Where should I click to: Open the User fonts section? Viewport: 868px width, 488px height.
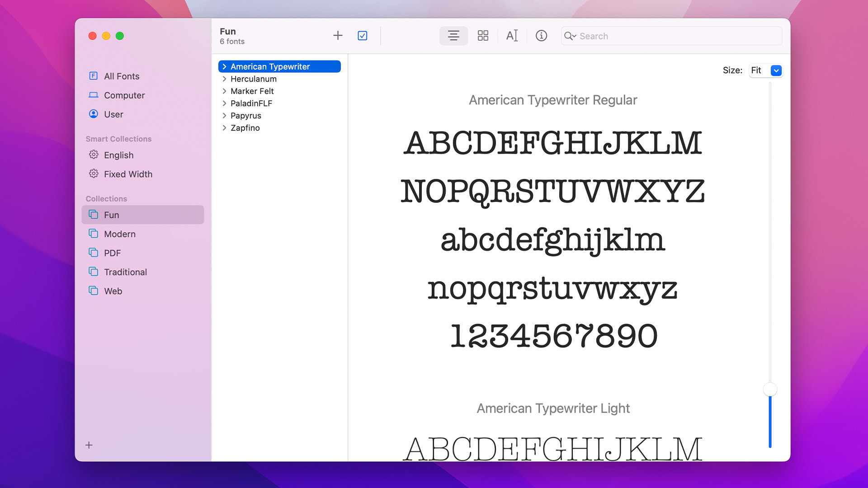pos(113,114)
